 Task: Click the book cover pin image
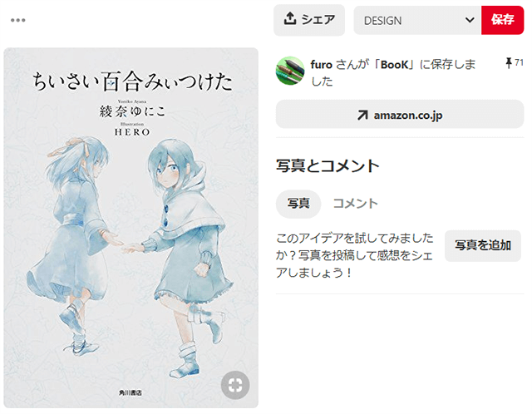(x=131, y=228)
